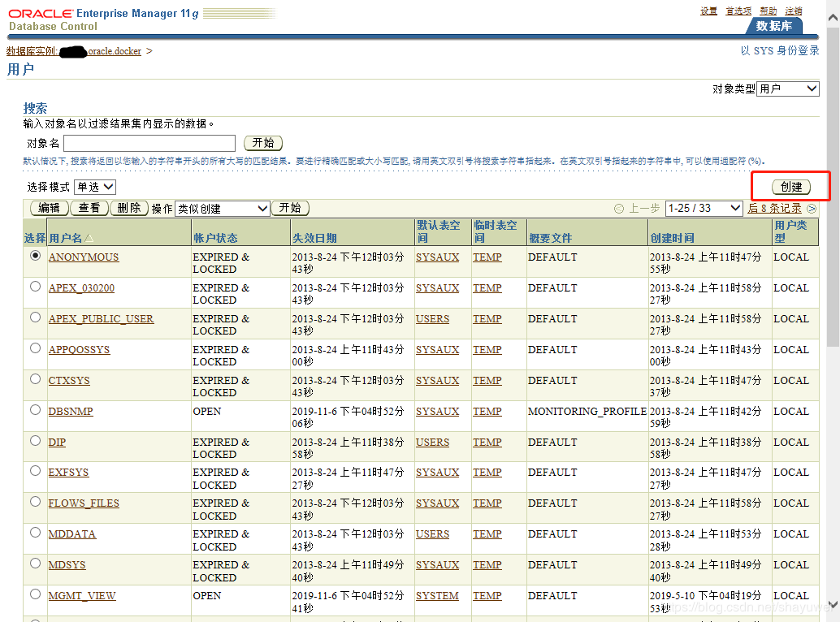Open SYSTEM tablespace link in MGMT_VIEW row
The width and height of the screenshot is (840, 622).
(437, 596)
